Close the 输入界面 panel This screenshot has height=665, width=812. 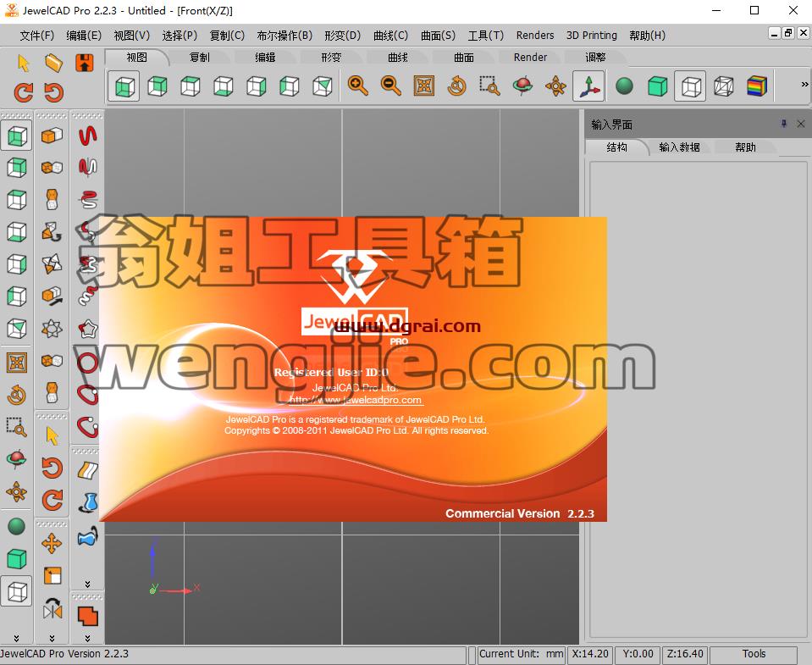(801, 124)
